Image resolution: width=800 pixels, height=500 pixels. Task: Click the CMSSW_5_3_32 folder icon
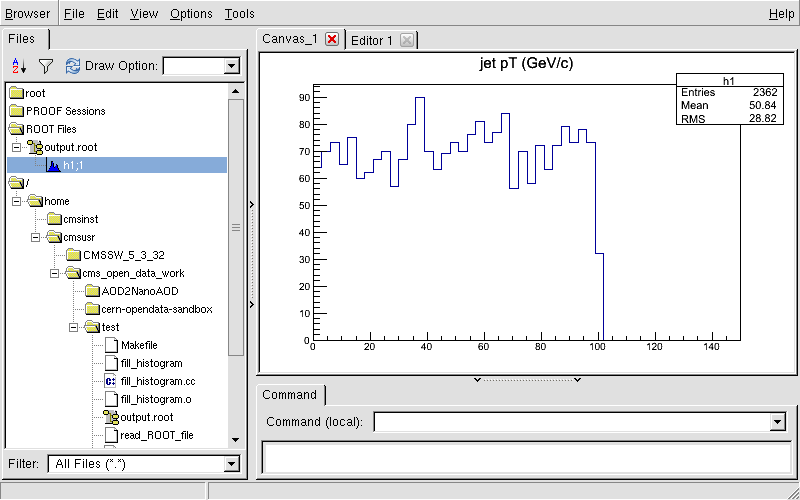[x=72, y=255]
